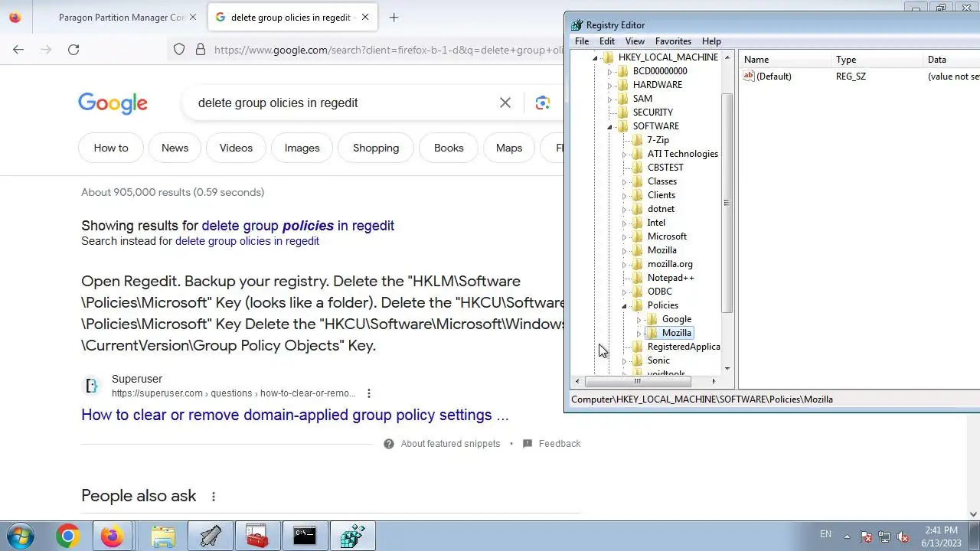Filter Google results by Shopping

[376, 148]
